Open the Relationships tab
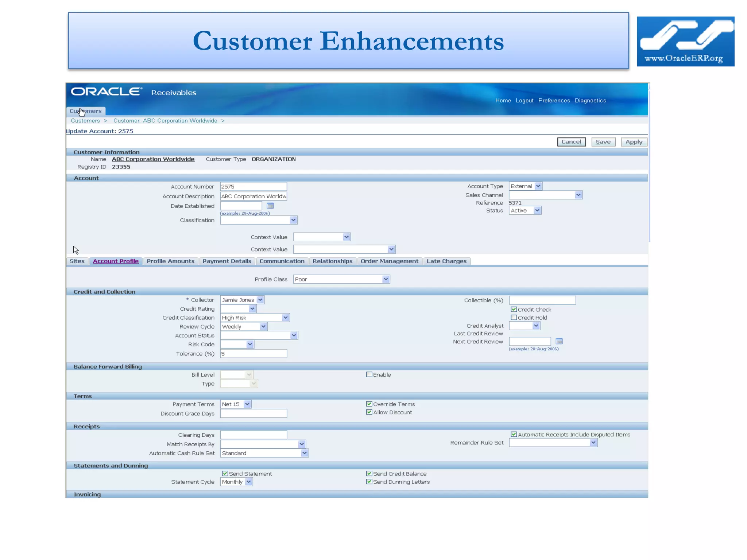The image size is (747, 560). pyautogui.click(x=332, y=261)
